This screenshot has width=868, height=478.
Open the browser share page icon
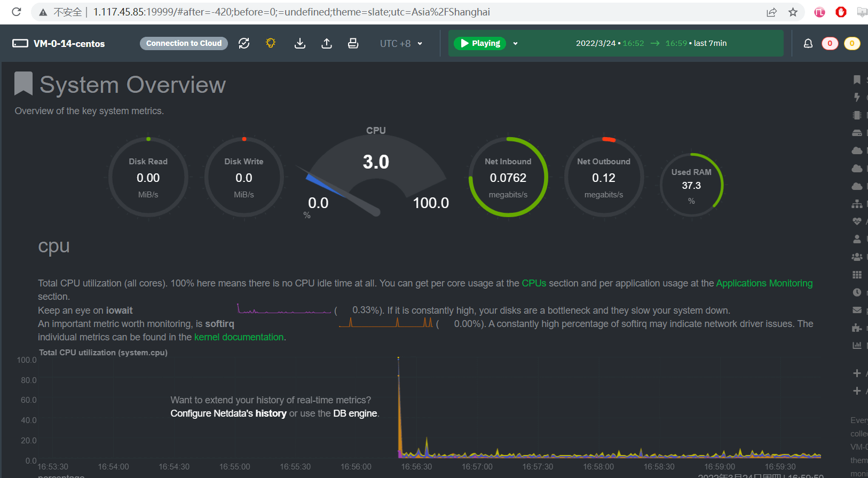tap(771, 12)
